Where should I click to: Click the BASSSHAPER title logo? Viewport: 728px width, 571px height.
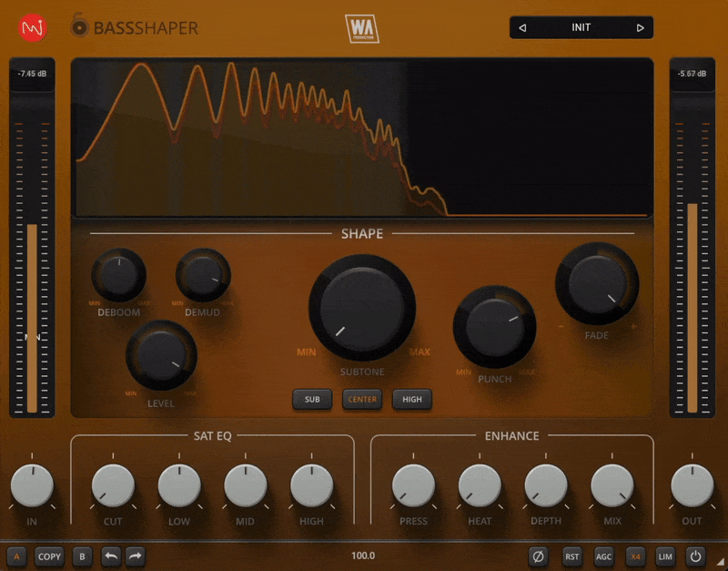pos(135,26)
